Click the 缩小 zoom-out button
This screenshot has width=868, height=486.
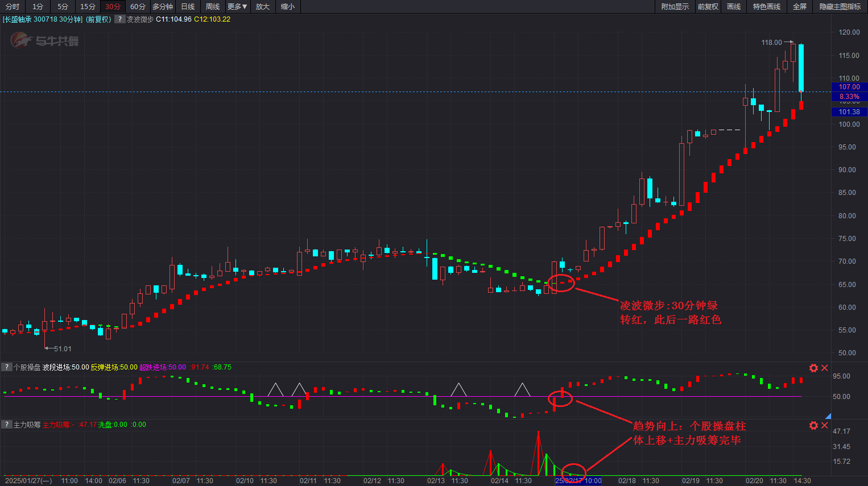click(x=288, y=7)
